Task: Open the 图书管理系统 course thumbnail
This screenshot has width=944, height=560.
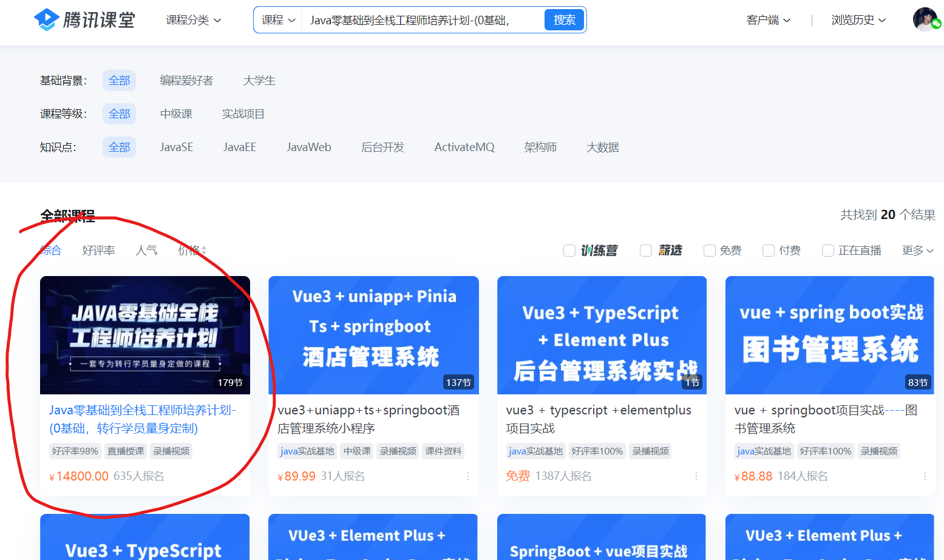Action: (829, 335)
